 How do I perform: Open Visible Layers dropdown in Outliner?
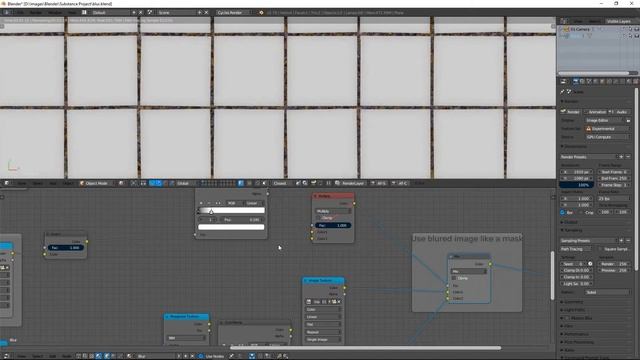coord(621,21)
